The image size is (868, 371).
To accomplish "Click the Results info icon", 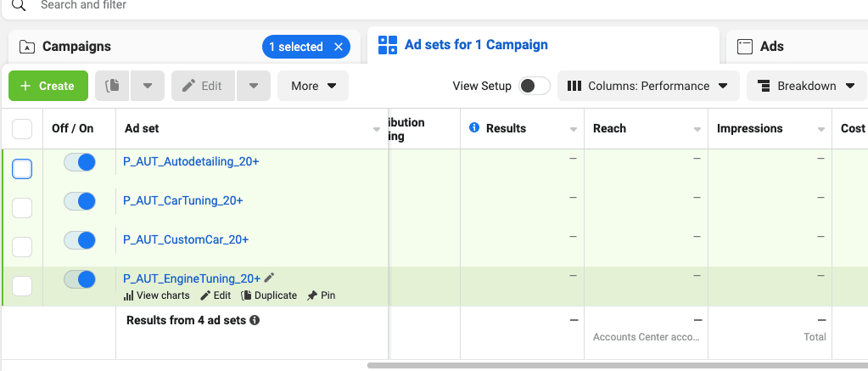I will tap(474, 128).
